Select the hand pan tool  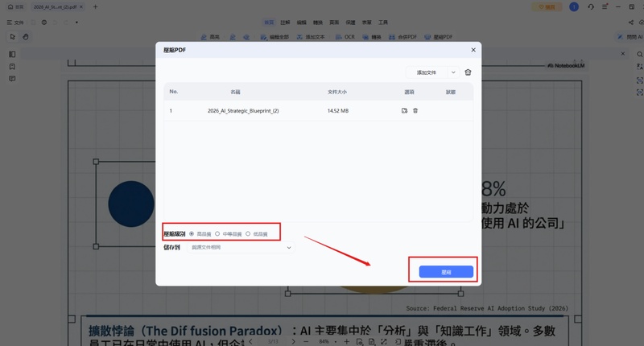(26, 36)
